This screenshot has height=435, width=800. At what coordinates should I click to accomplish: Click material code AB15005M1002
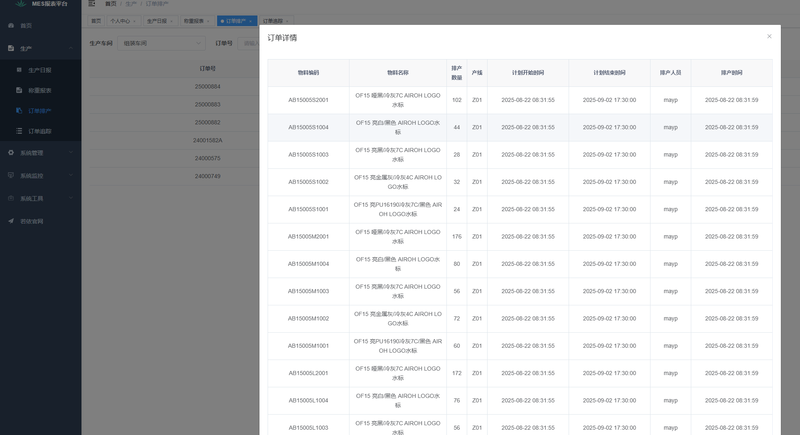[308, 319]
